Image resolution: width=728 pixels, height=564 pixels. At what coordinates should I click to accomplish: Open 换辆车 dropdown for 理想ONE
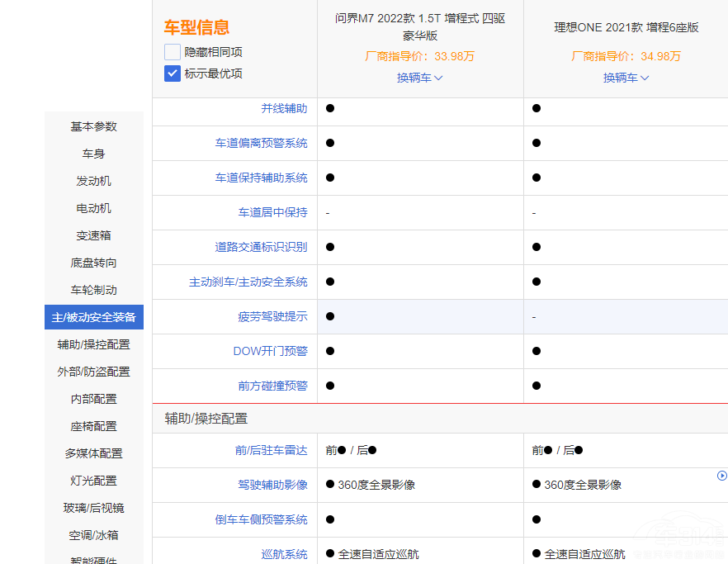626,78
